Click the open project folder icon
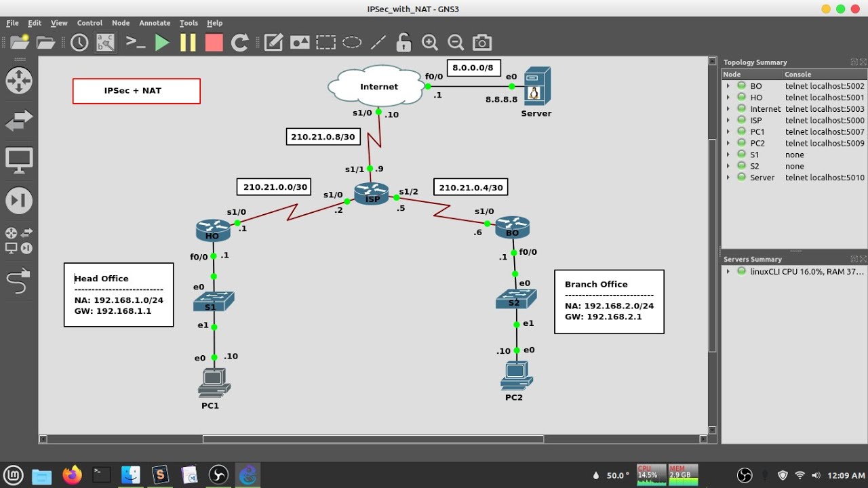Image resolution: width=868 pixels, height=488 pixels. click(45, 43)
